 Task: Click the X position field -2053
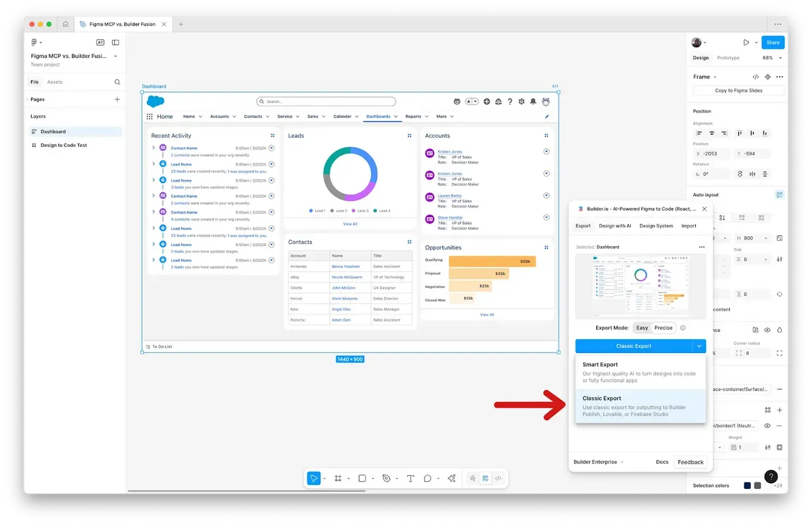[x=712, y=154]
